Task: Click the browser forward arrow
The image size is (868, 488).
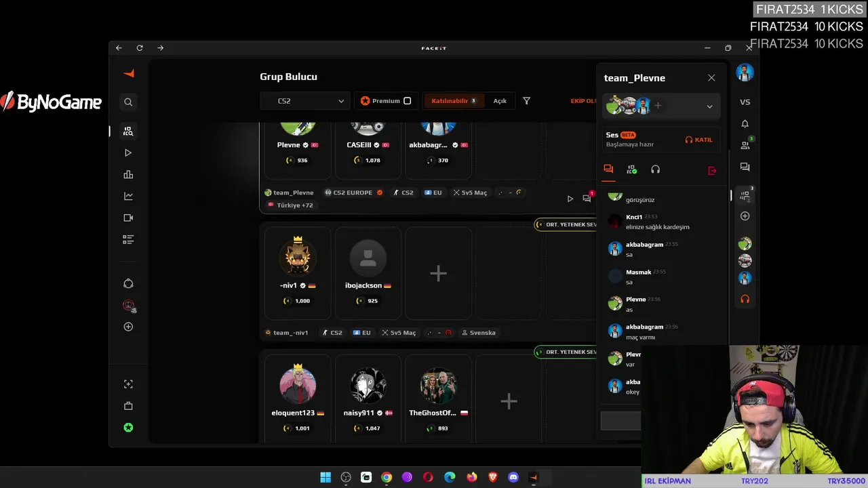Action: [x=161, y=48]
